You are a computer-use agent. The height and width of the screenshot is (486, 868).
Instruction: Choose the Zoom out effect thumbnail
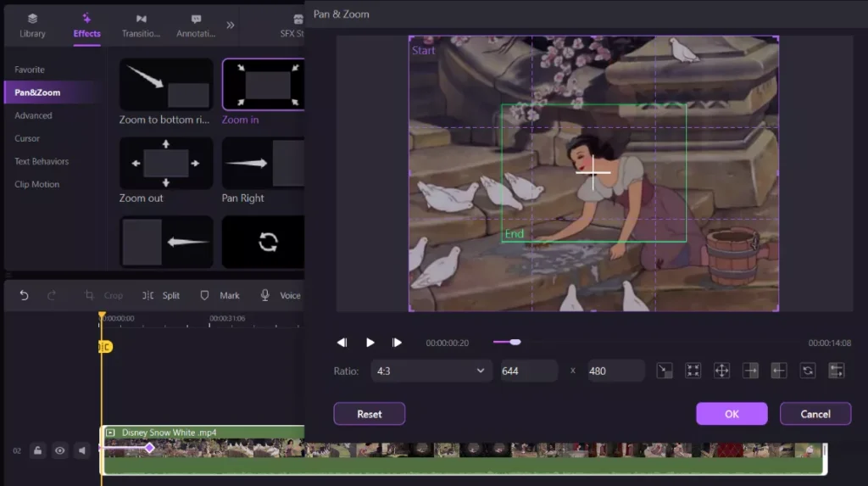(x=166, y=164)
